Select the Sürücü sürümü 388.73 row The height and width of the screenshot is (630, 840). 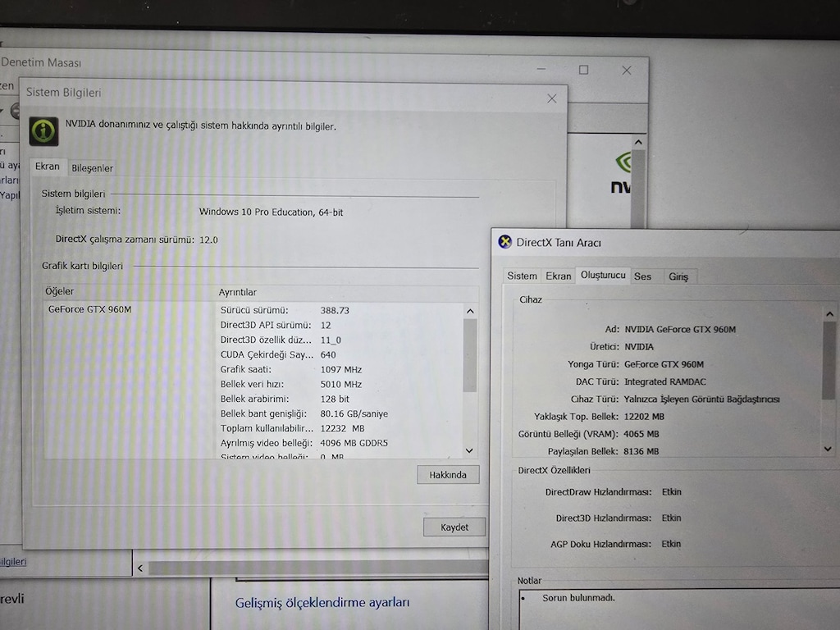click(x=340, y=310)
